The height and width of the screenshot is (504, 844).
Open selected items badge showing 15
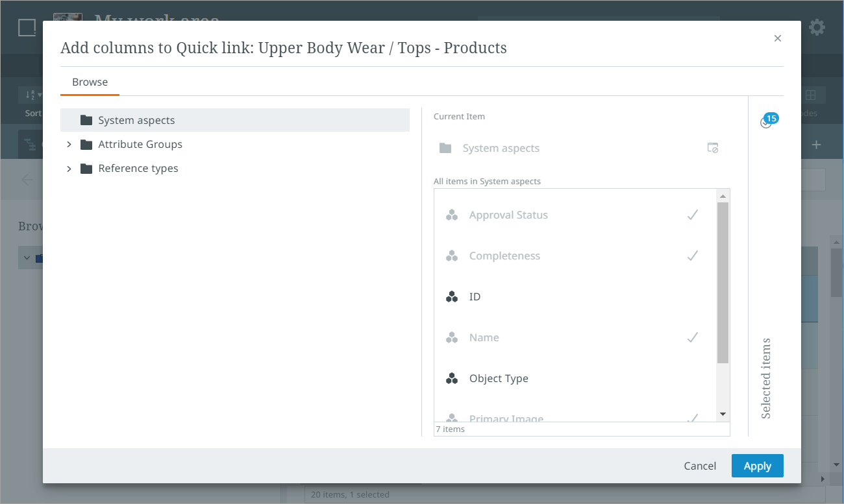click(769, 121)
